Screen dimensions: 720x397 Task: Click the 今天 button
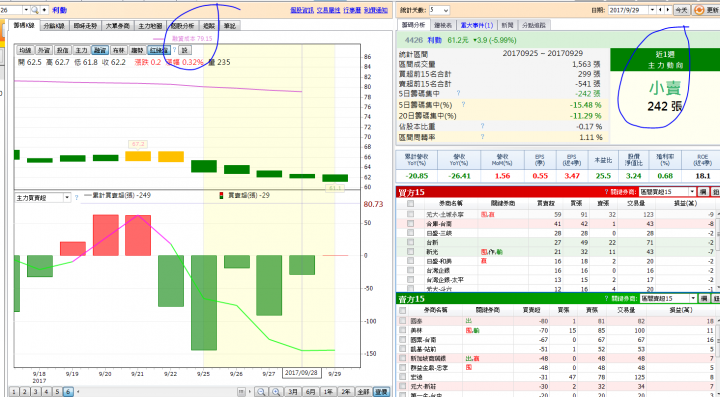[x=681, y=10]
